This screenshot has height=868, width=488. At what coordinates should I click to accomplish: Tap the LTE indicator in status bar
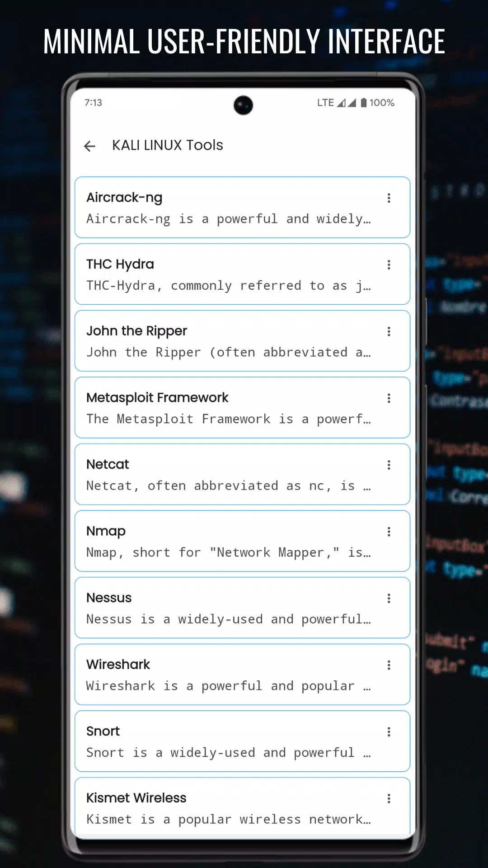(325, 103)
